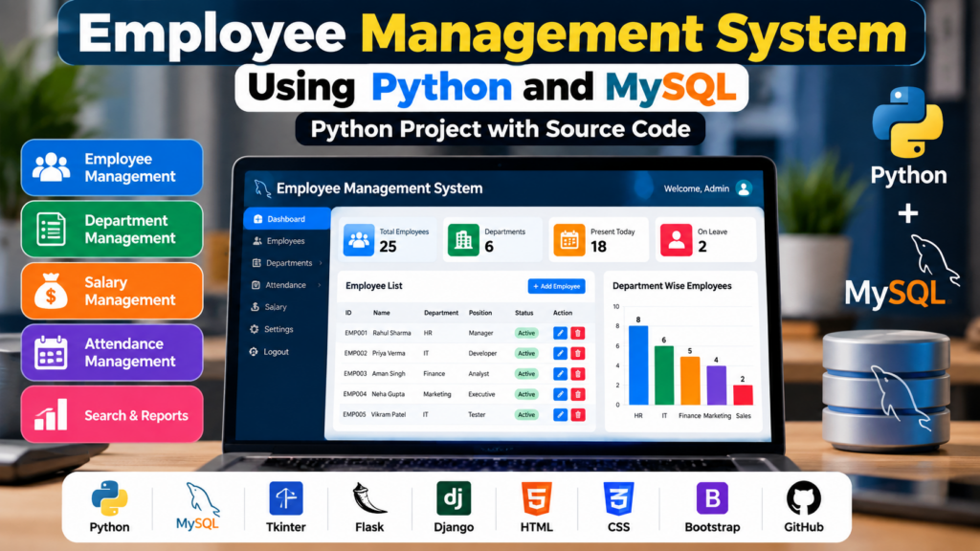This screenshot has height=551, width=980.
Task: Open the Attendance sidebar item
Action: tap(284, 285)
